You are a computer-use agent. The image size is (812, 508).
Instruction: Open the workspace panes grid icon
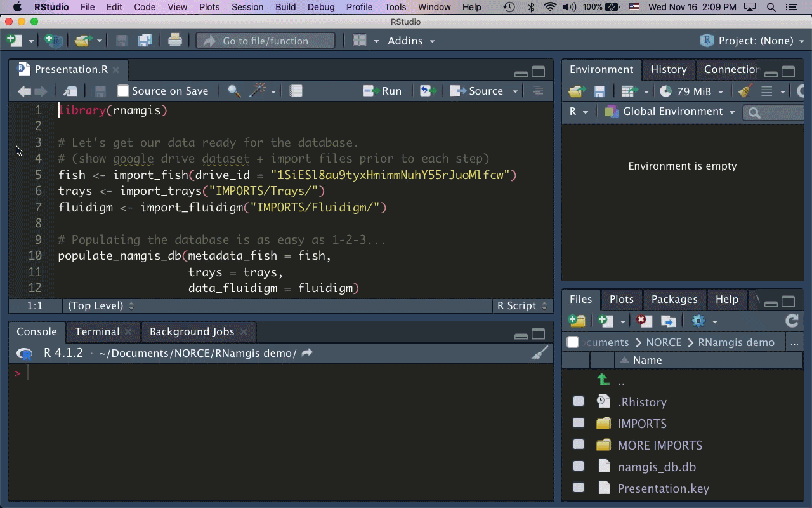click(359, 41)
